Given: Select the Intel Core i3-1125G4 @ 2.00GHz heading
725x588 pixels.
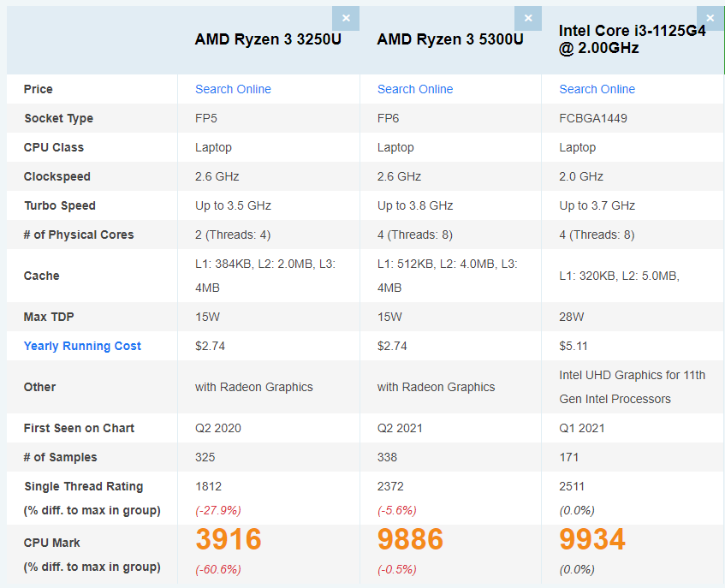Looking at the screenshot, I should click(x=632, y=39).
